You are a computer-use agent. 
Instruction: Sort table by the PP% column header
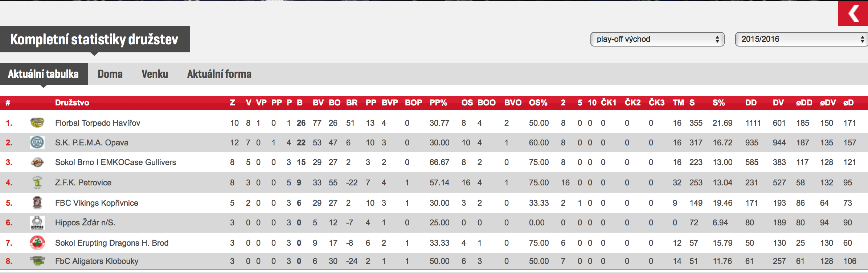tap(438, 103)
